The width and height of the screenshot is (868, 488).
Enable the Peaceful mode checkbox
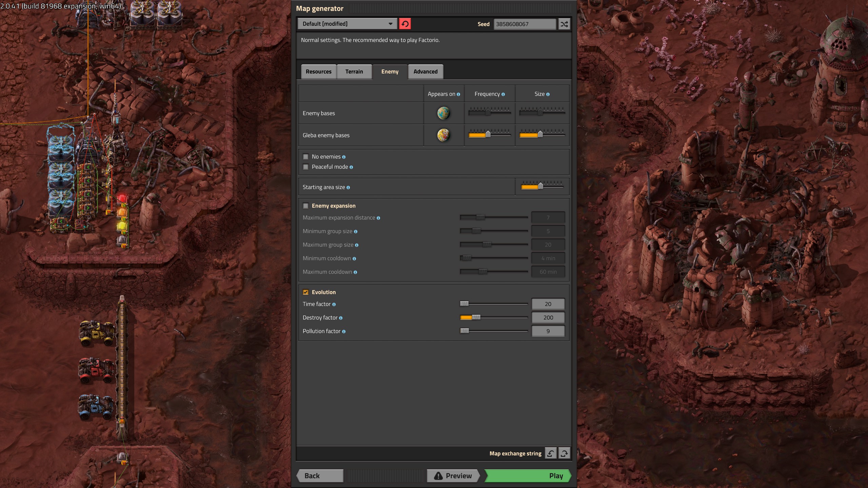coord(305,167)
